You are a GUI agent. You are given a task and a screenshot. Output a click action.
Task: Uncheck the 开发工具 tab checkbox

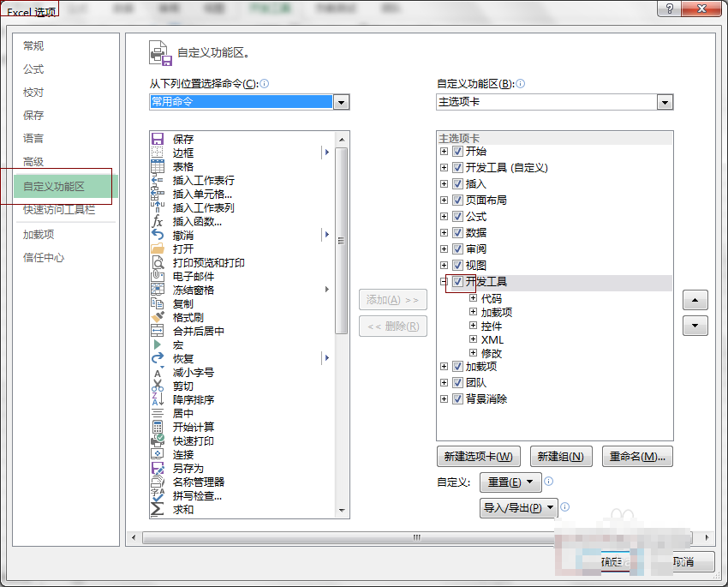458,282
